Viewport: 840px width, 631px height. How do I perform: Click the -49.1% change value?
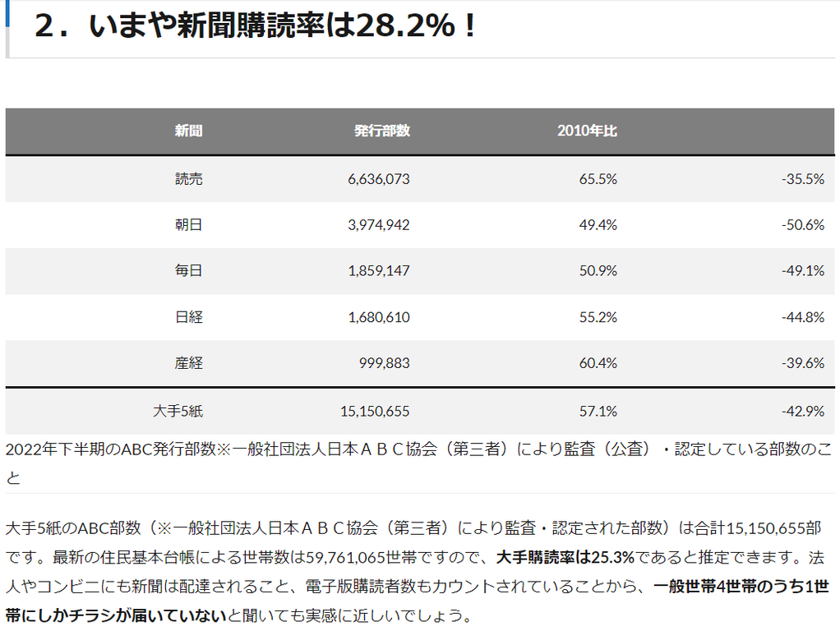[802, 270]
